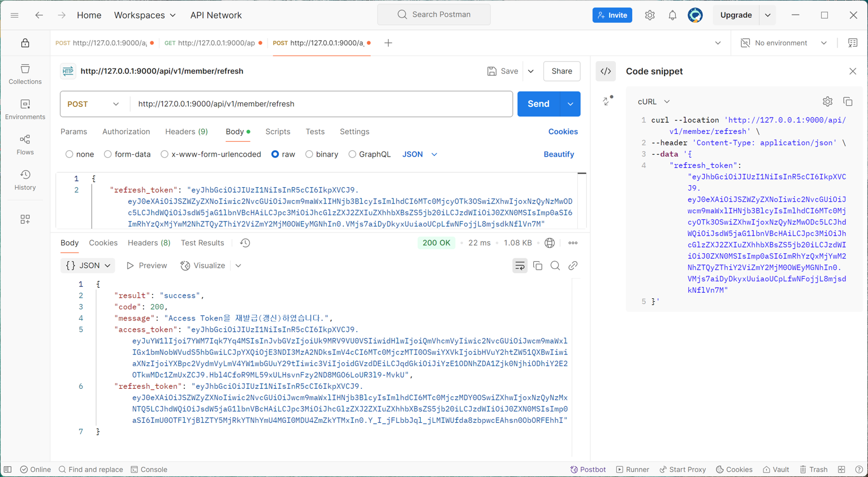Open code snippet settings gear
This screenshot has height=477, width=868.
point(827,102)
